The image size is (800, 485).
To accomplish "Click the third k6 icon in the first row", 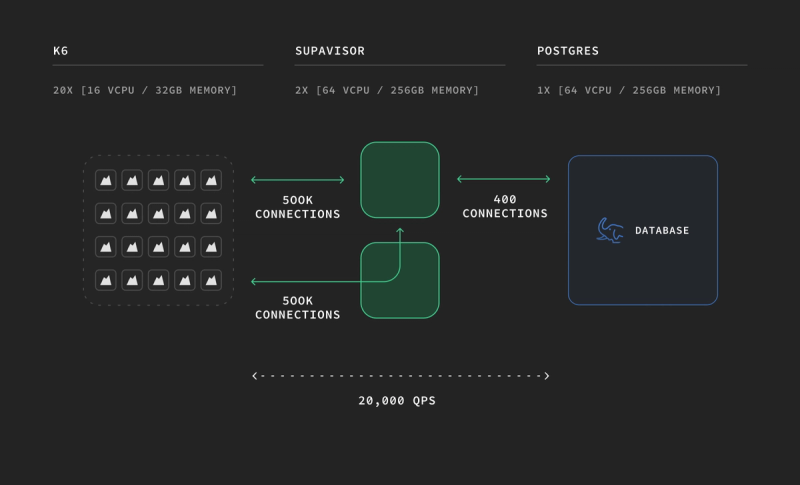I will (158, 180).
